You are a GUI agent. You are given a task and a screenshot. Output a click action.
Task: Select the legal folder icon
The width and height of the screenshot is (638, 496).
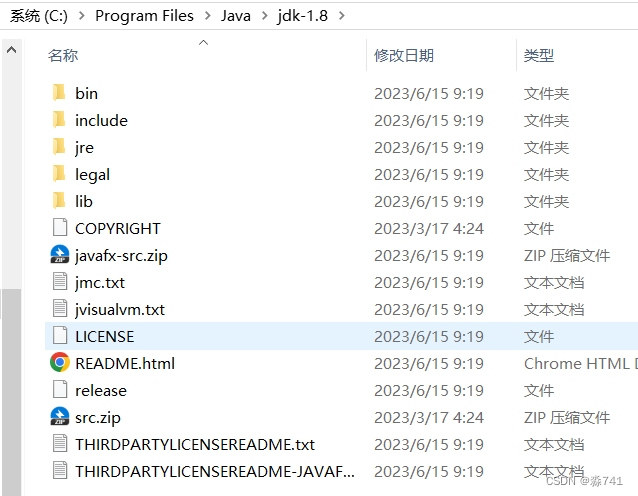[x=59, y=174]
